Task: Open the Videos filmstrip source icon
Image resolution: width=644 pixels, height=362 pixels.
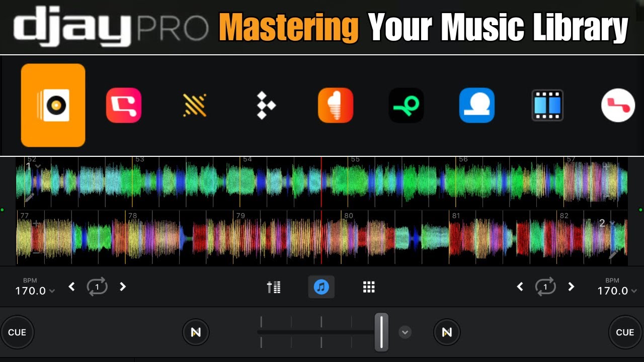Action: pyautogui.click(x=547, y=106)
